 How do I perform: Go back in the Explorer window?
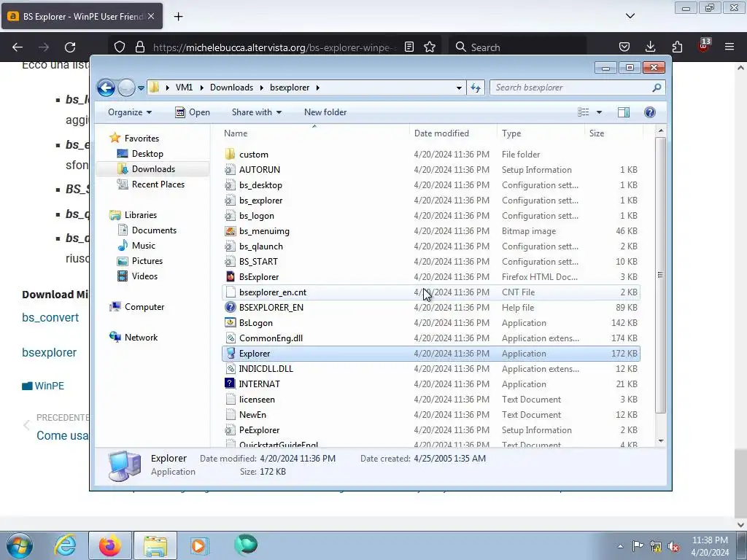click(x=106, y=87)
